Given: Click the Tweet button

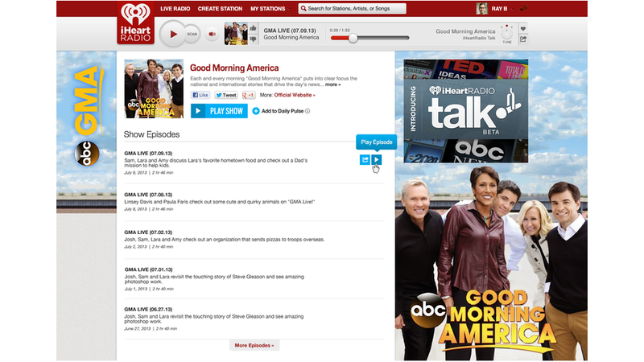Looking at the screenshot, I should pos(226,95).
